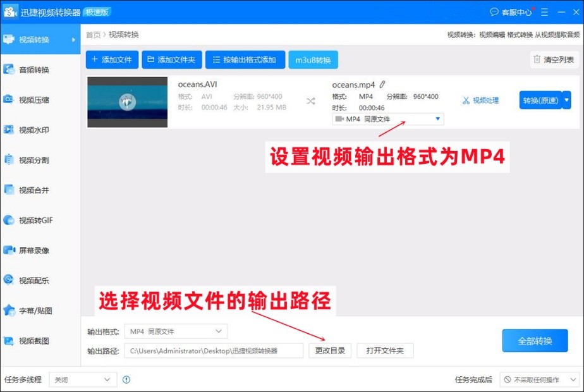Open the 视频转GIF converter
Viewport: 584px width, 392px height.
(x=38, y=220)
